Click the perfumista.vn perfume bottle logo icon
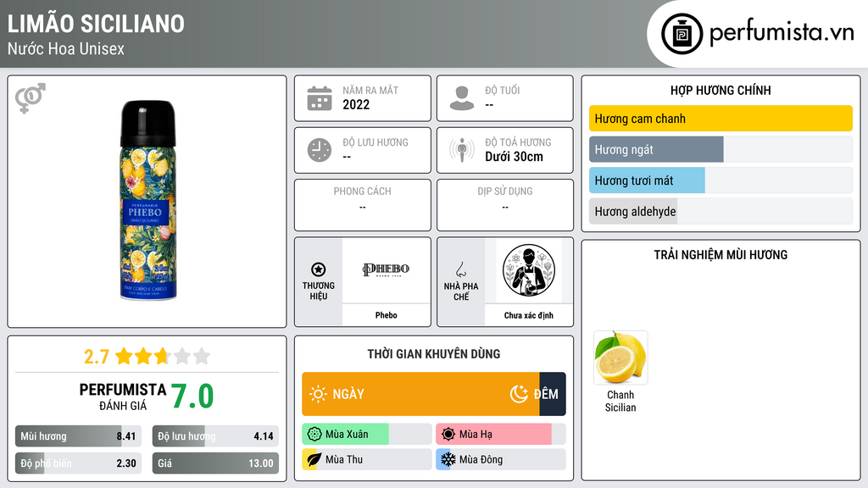Viewport: 868px width, 488px height. (682, 34)
